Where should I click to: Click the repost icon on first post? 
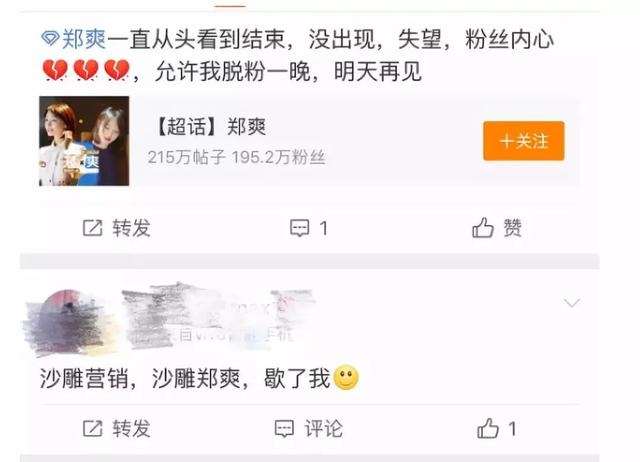pyautogui.click(x=92, y=228)
